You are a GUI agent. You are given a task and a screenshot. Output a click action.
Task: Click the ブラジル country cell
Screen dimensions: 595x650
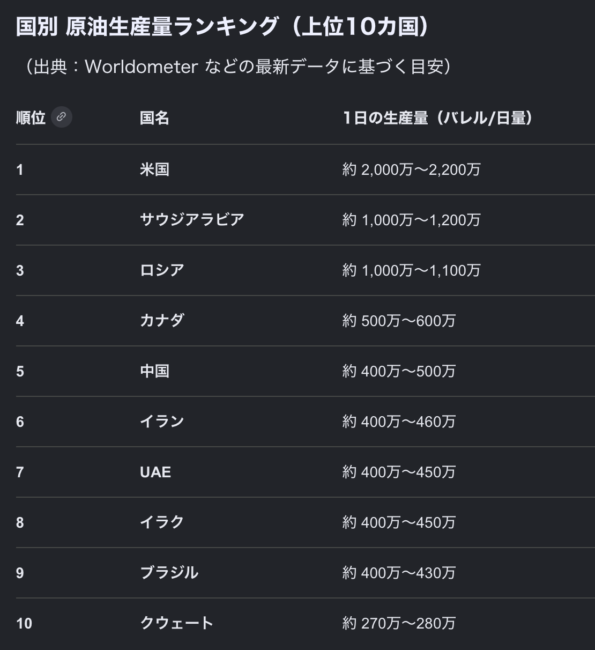[169, 572]
